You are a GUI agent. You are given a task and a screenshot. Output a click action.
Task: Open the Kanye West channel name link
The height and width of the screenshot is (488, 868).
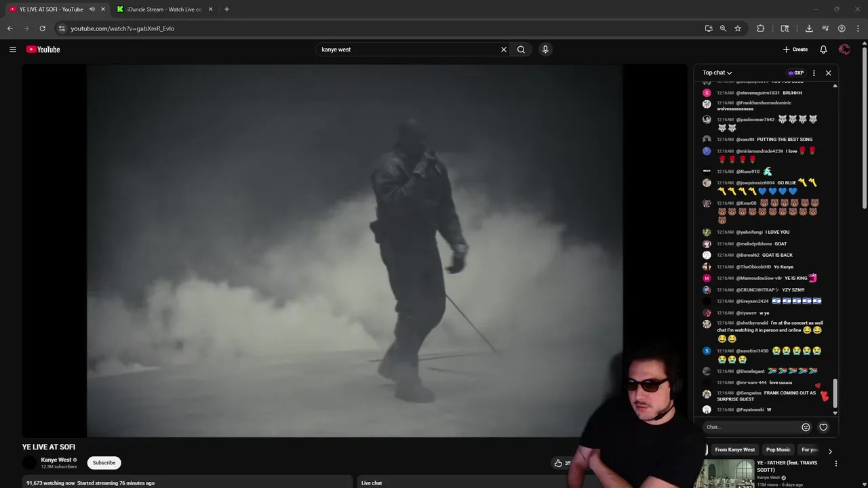tap(56, 460)
